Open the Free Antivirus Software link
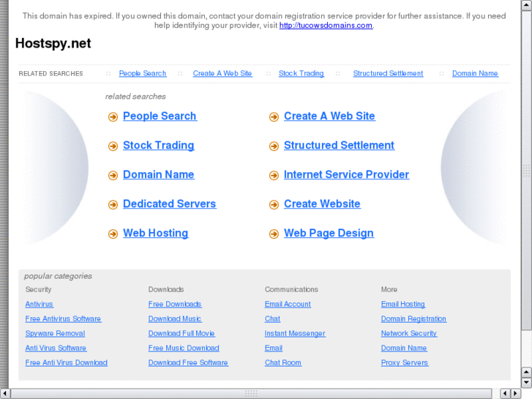The height and width of the screenshot is (399, 532). 63,319
